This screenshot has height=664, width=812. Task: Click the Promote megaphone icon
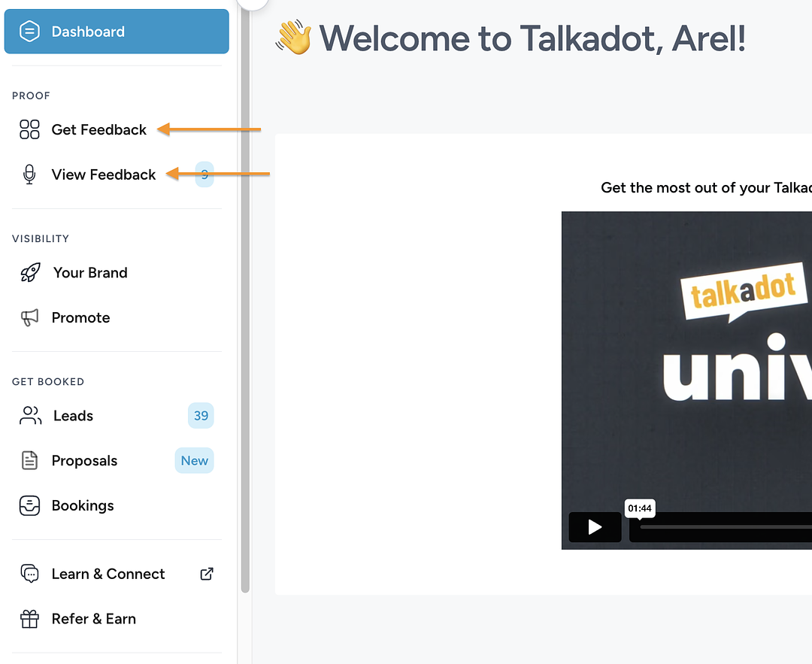29,317
